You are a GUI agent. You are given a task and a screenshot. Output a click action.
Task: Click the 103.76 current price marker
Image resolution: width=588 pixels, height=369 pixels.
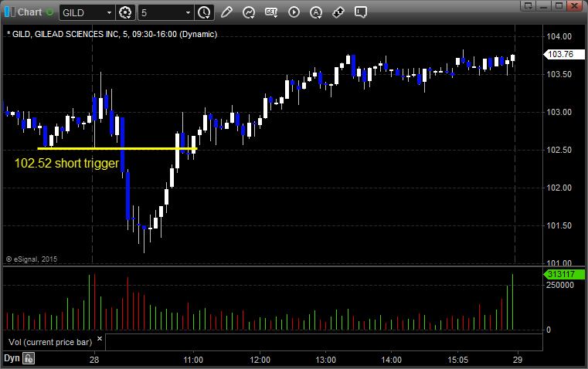563,54
